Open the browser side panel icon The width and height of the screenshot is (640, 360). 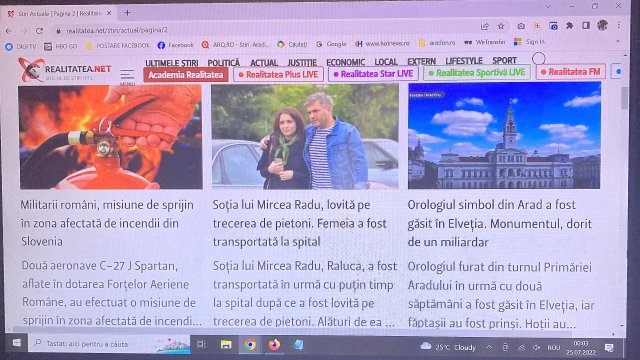586,25
